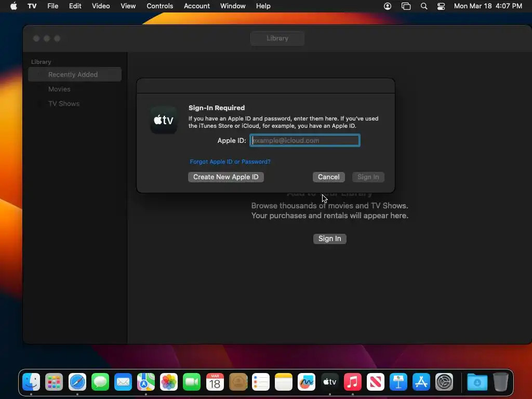This screenshot has width=532, height=399.
Task: Open the Apple menu
Action: coord(14,6)
